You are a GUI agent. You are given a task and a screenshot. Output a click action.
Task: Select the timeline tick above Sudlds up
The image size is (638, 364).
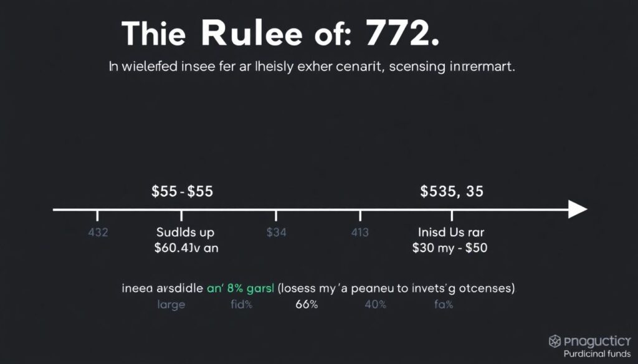[x=181, y=216]
